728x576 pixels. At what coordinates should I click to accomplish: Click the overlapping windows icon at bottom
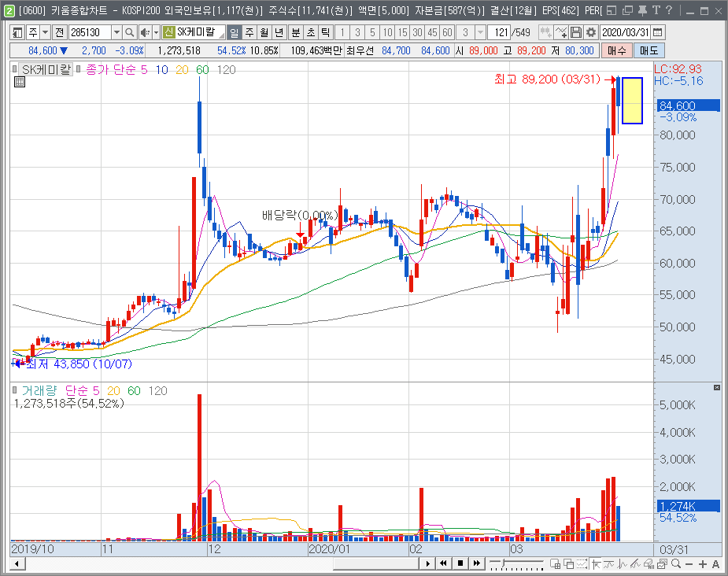(x=569, y=564)
